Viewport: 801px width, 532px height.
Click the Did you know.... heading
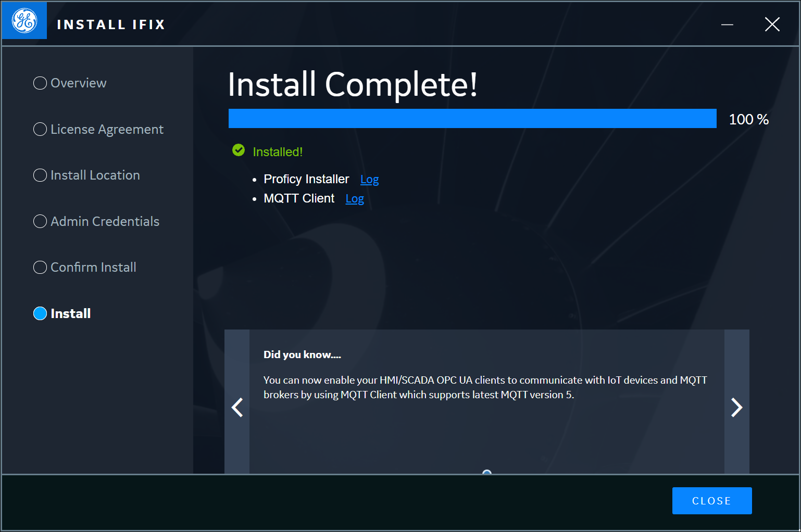pos(302,354)
